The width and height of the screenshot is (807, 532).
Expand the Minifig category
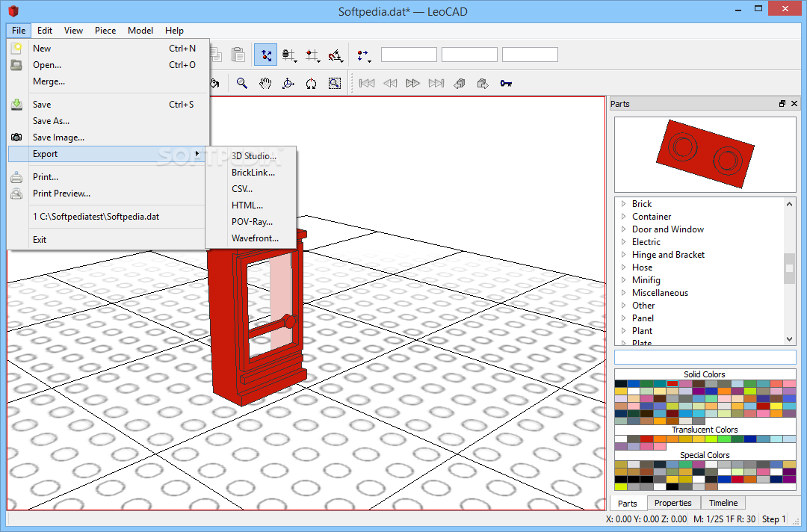coord(623,280)
